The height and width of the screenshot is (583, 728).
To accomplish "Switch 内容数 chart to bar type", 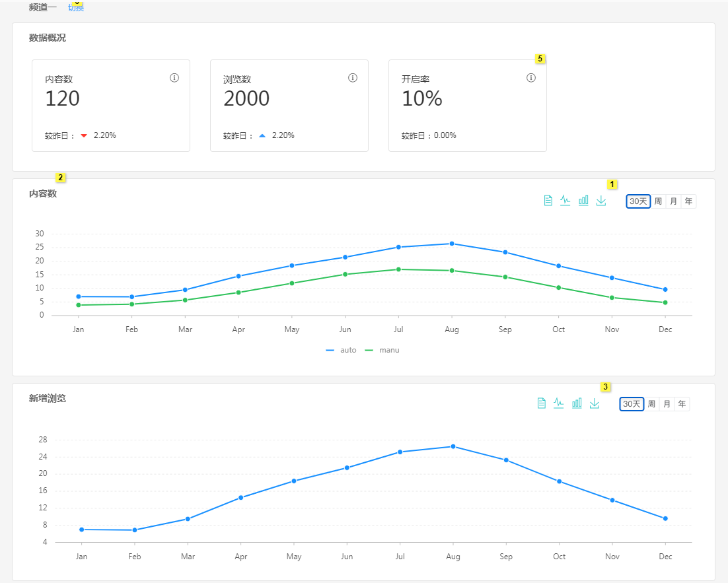I will (583, 201).
